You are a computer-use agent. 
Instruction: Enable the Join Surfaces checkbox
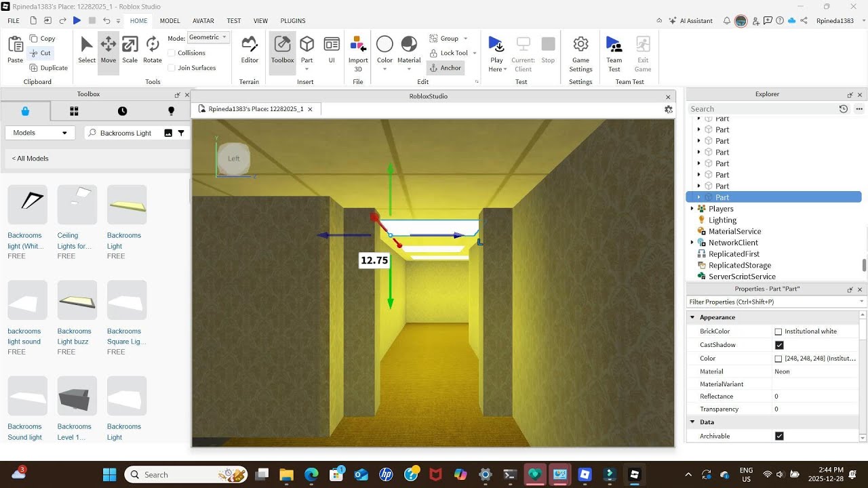pyautogui.click(x=172, y=68)
